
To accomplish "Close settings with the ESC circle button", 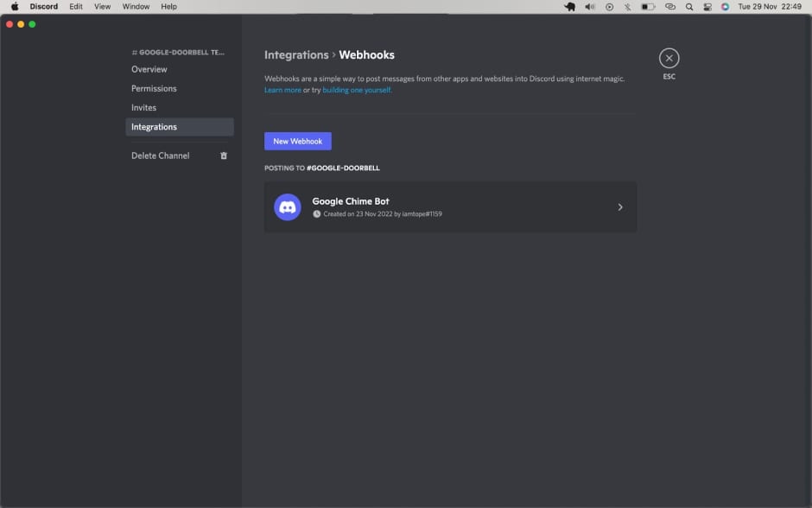I will pos(669,58).
